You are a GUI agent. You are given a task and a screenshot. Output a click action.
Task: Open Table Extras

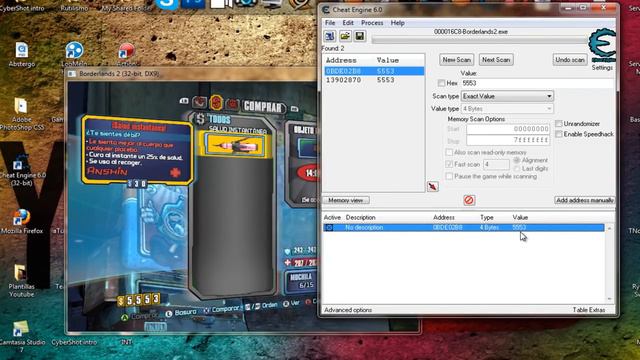click(589, 310)
